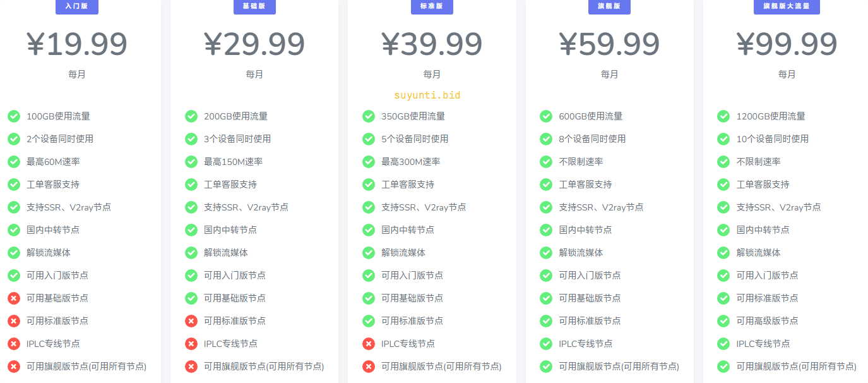Select the 旗舰版 plan badge
Image resolution: width=868 pixels, height=383 pixels.
coord(609,6)
